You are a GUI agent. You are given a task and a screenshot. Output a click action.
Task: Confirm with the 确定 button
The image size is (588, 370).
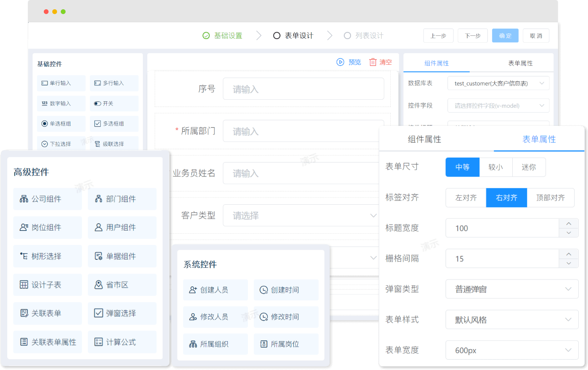[505, 36]
